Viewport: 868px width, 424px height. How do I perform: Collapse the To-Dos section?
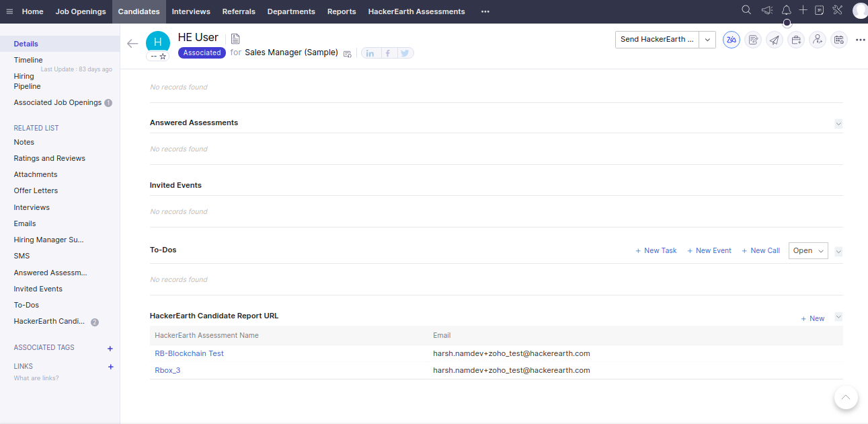pos(838,252)
